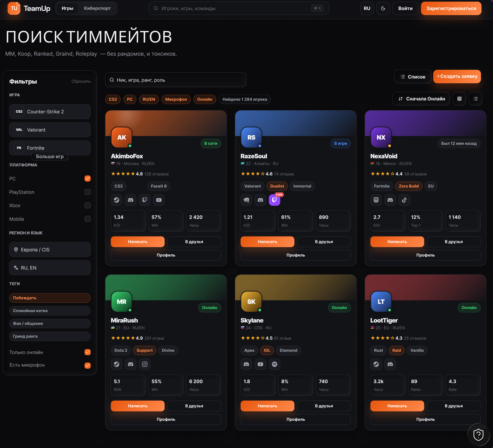Open MiraRush's Discord icon
This screenshot has height=448, width=493.
point(131,364)
